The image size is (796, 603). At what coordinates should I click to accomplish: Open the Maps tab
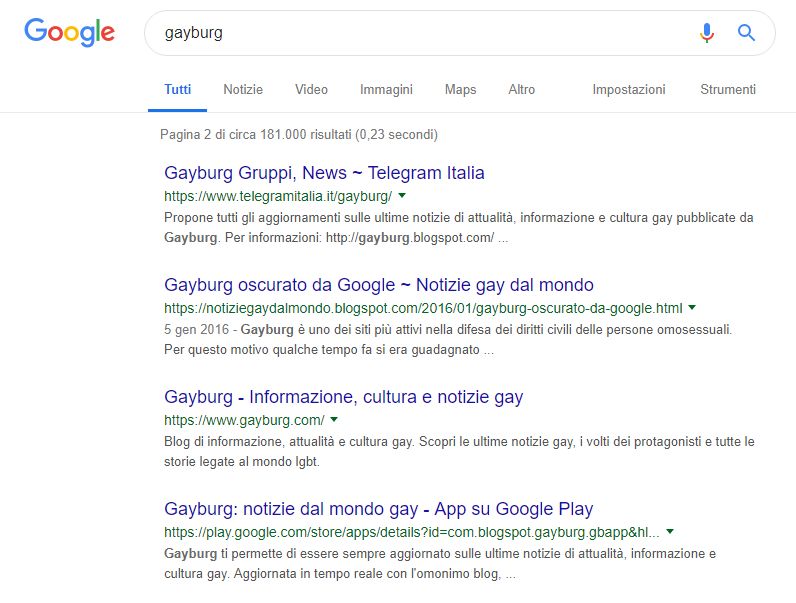460,90
